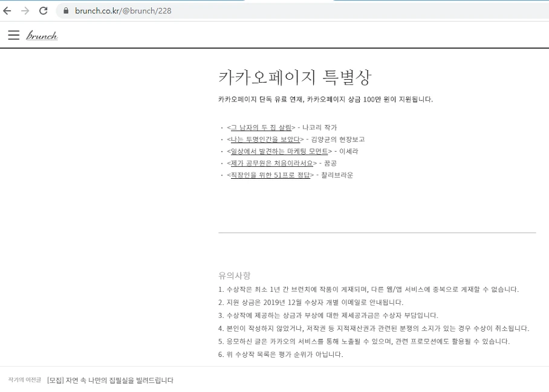This screenshot has height=392, width=549.
Task: Open the link 직장인을 위한 51프로 정답
Action: (270, 175)
